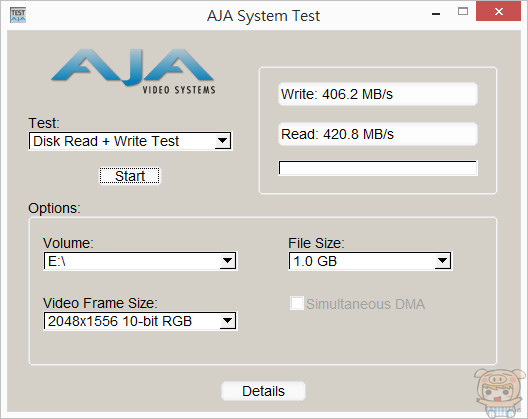
Task: Click the Write 406.2 MB/s result field
Action: [x=378, y=94]
